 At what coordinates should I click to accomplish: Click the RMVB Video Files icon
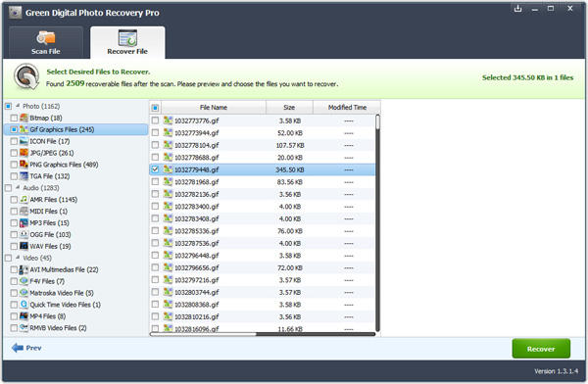(x=24, y=327)
